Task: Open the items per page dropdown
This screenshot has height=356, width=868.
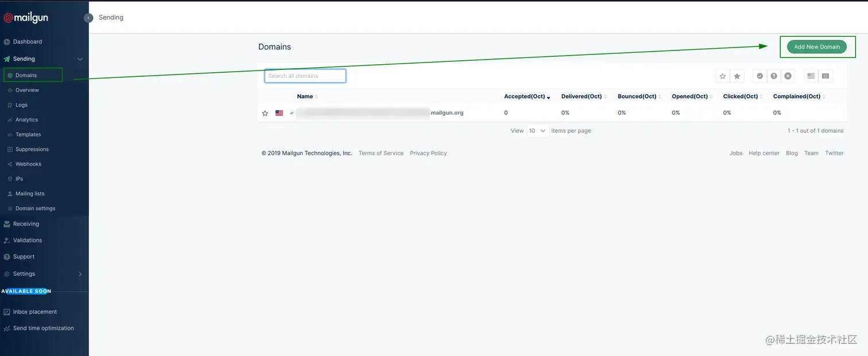Action: (538, 131)
